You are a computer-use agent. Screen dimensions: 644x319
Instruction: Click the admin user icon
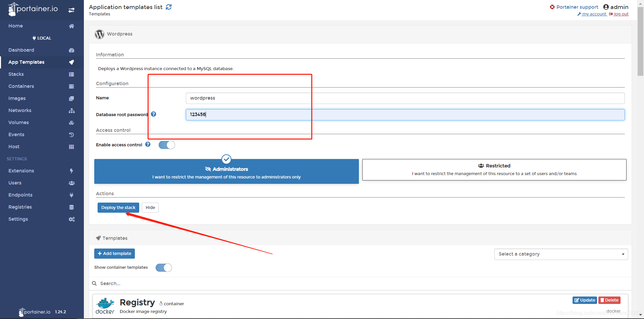pyautogui.click(x=606, y=7)
